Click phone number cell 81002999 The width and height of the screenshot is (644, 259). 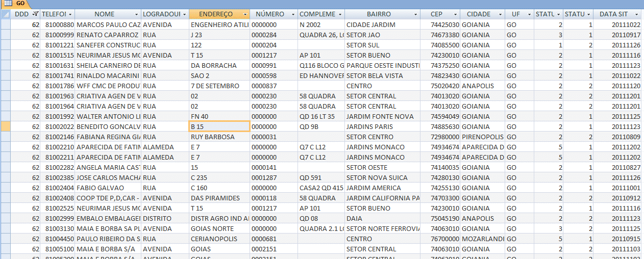point(58,218)
